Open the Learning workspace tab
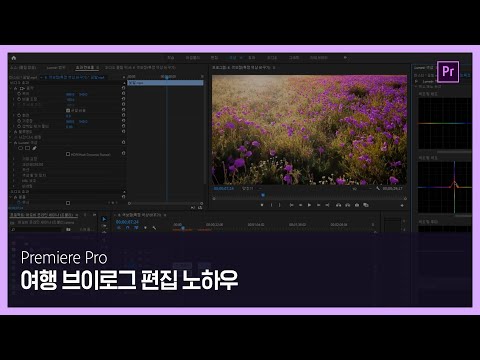Screen dimensions: 480x360 (x=171, y=58)
